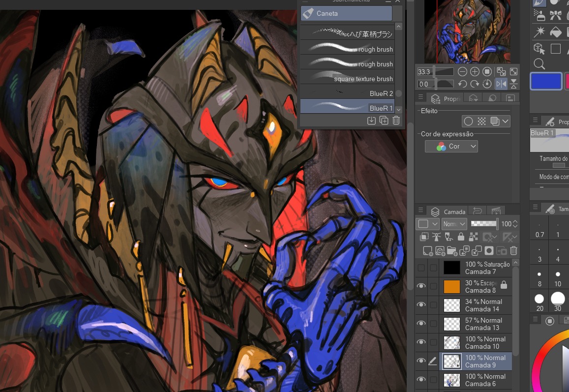This screenshot has width=569, height=392.
Task: Select the Airbrush tool
Action: tap(540, 15)
